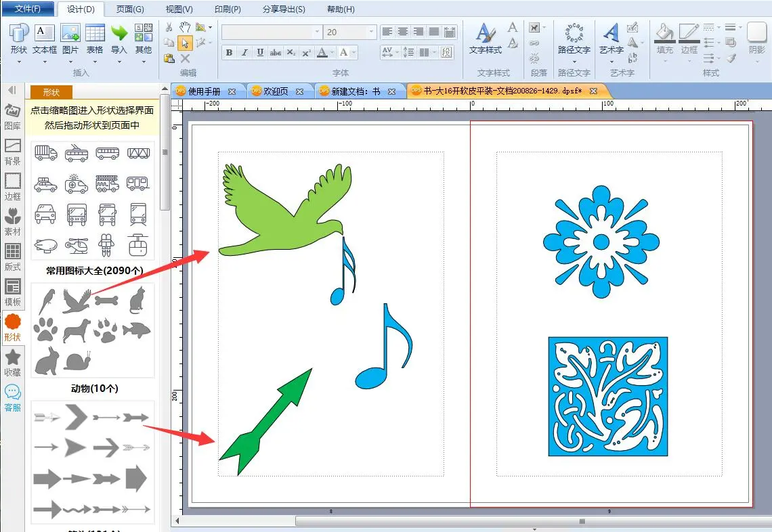Toggle underline formatting

click(259, 53)
